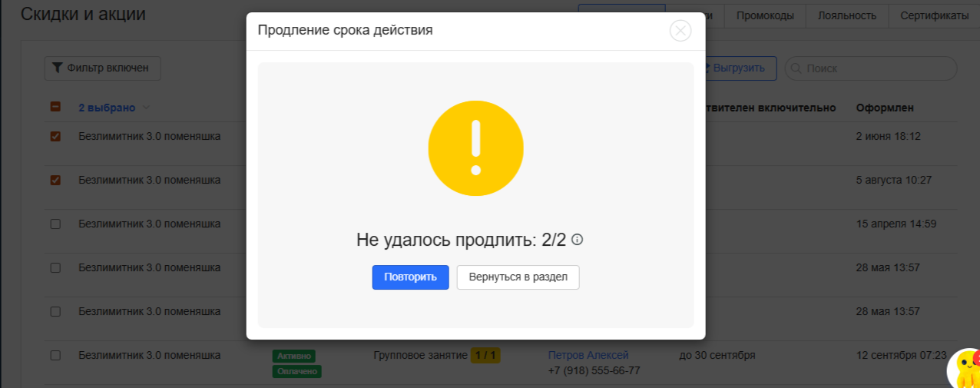Click the Групповое занятие text
Viewport: 980px width, 388px height.
pos(421,355)
